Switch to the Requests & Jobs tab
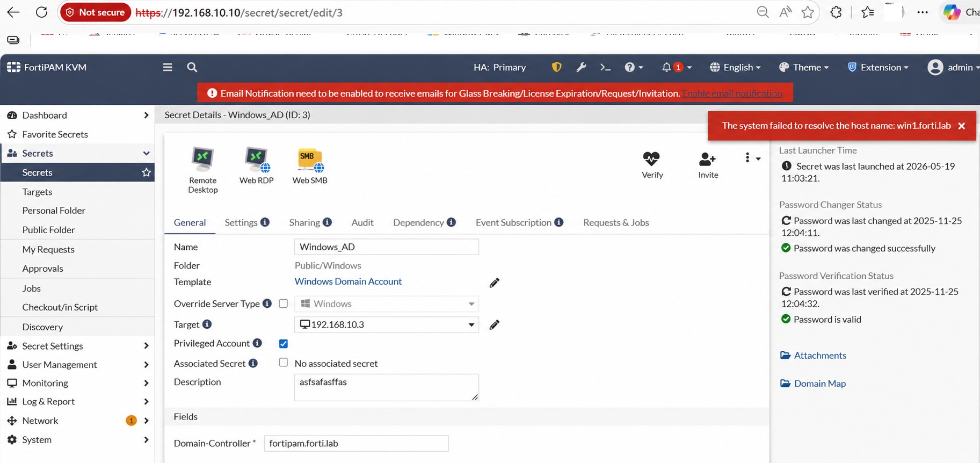This screenshot has height=463, width=980. 616,222
